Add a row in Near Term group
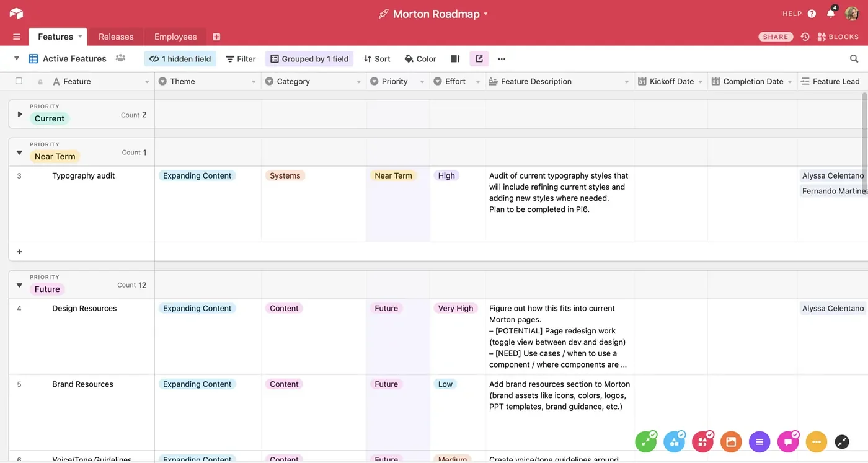Viewport: 868px width, 463px height. pyautogui.click(x=20, y=252)
